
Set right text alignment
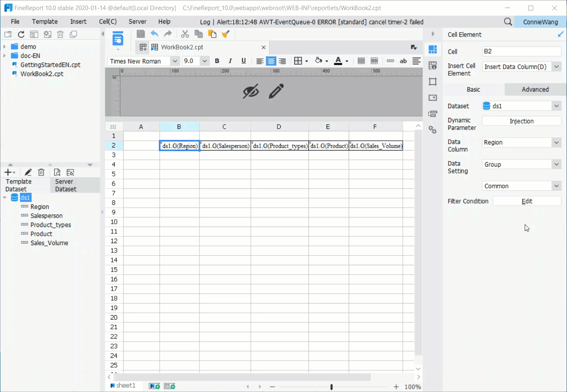click(x=282, y=61)
